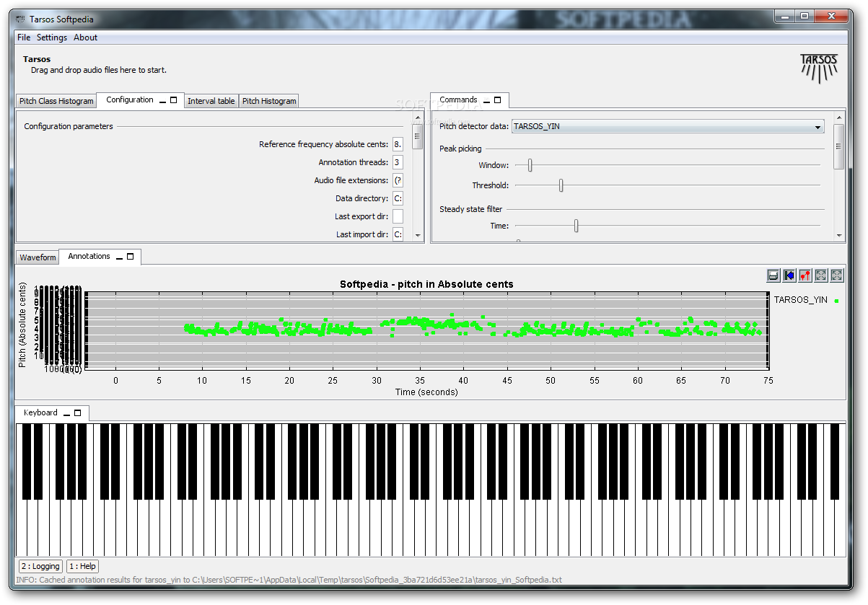Click the Audio file extensions field

(398, 180)
